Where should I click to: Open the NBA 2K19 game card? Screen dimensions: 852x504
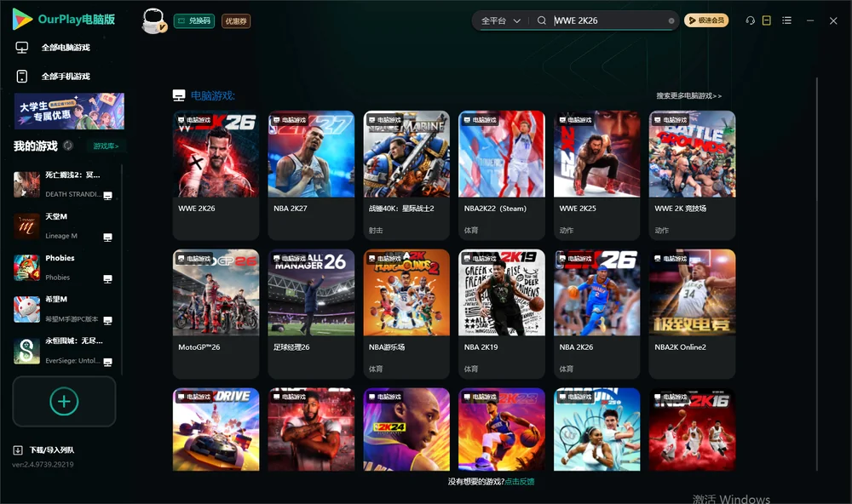coord(502,314)
